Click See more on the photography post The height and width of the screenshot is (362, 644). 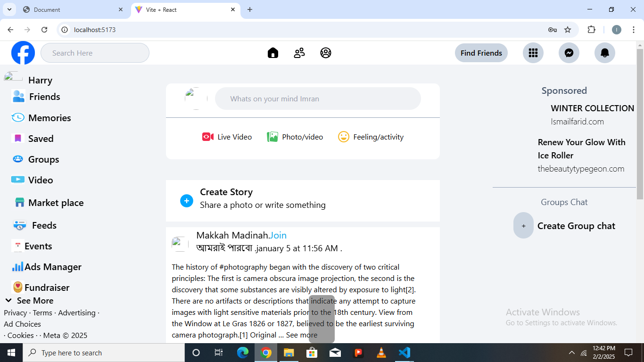point(302,335)
